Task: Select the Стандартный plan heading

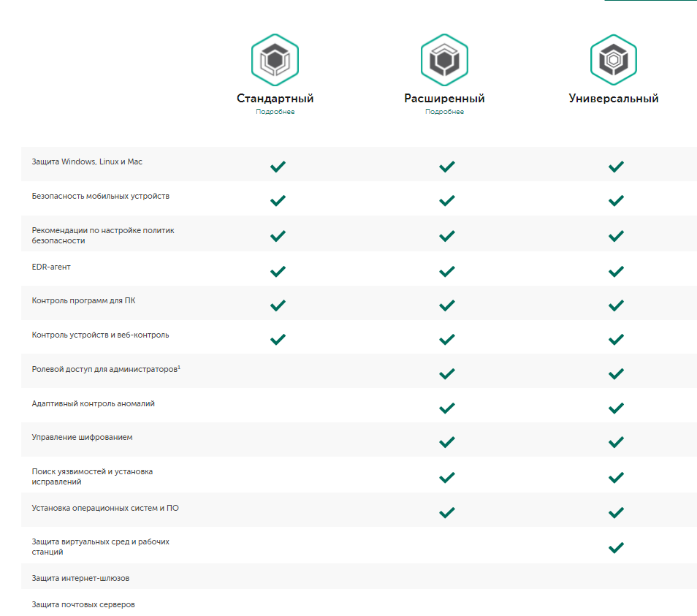Action: [275, 98]
